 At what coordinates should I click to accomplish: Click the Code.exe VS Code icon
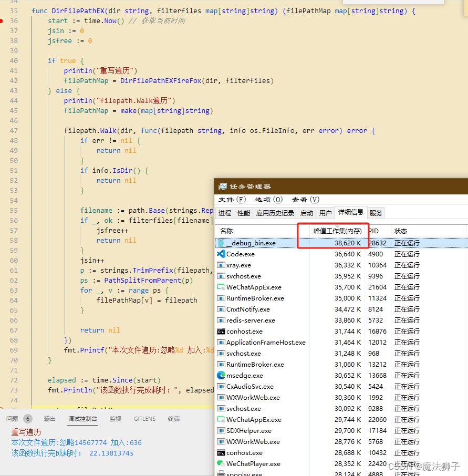pyautogui.click(x=221, y=254)
